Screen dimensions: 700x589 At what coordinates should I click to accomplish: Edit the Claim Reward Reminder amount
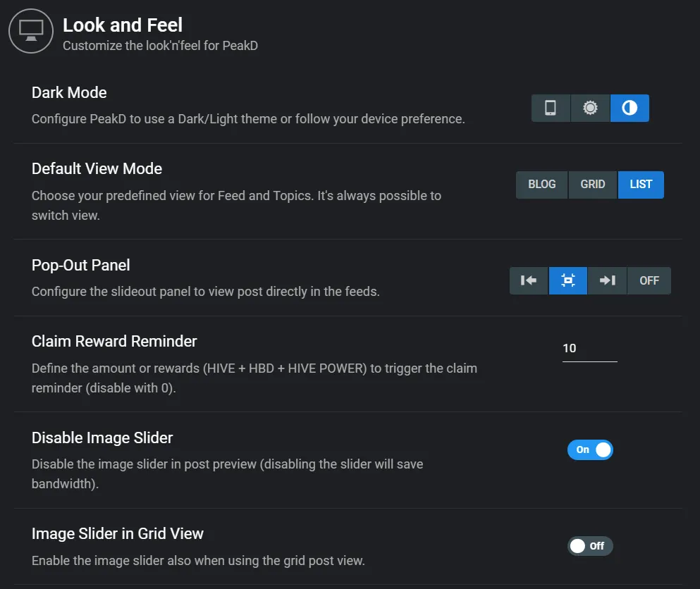coord(590,349)
